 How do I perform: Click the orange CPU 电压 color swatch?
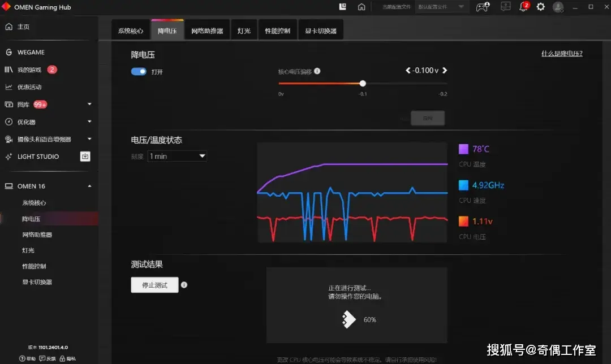(x=463, y=222)
